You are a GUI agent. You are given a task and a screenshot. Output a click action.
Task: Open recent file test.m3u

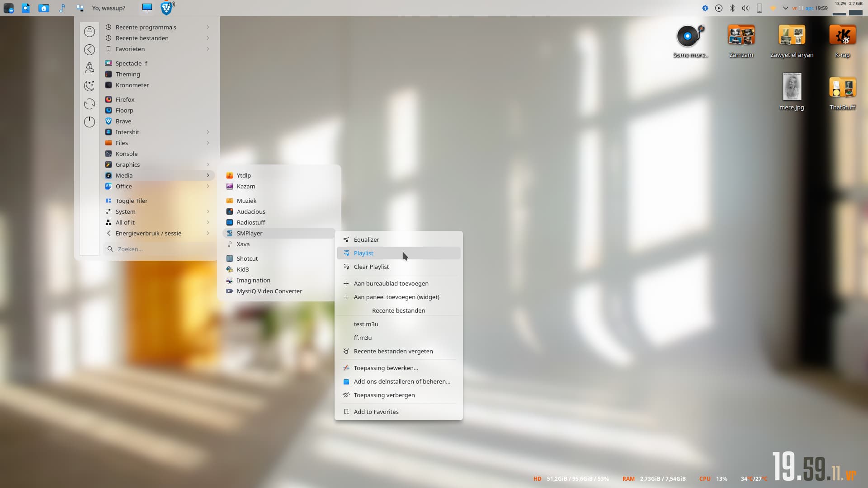click(x=399, y=324)
